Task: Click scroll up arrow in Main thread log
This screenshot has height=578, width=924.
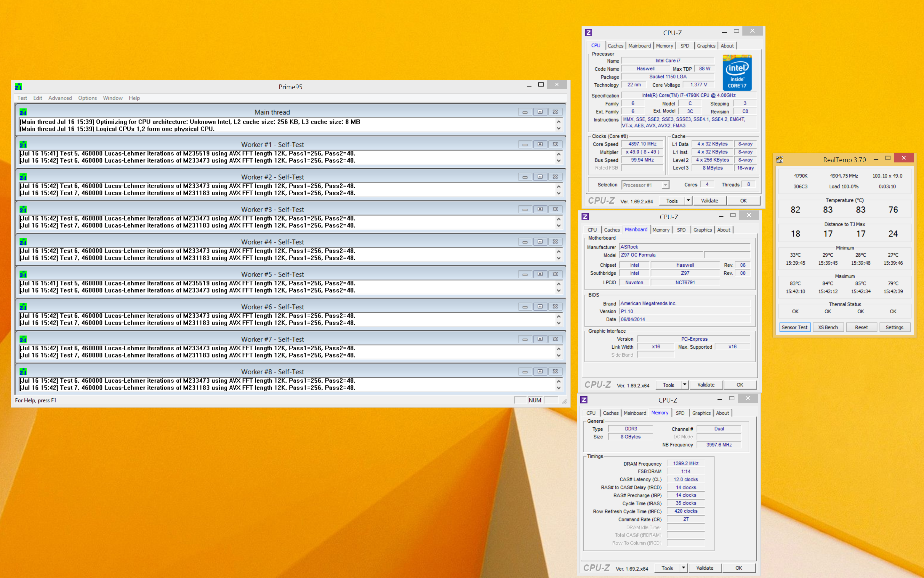Action: 558,122
